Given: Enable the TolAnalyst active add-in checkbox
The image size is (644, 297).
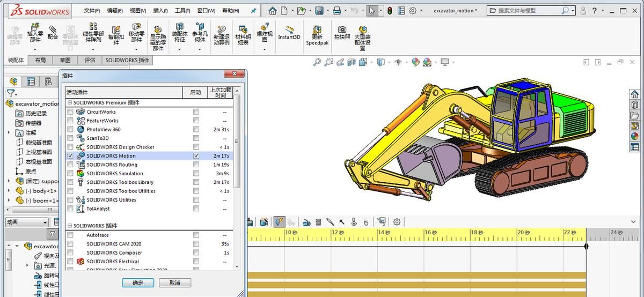Looking at the screenshot, I should [70, 209].
